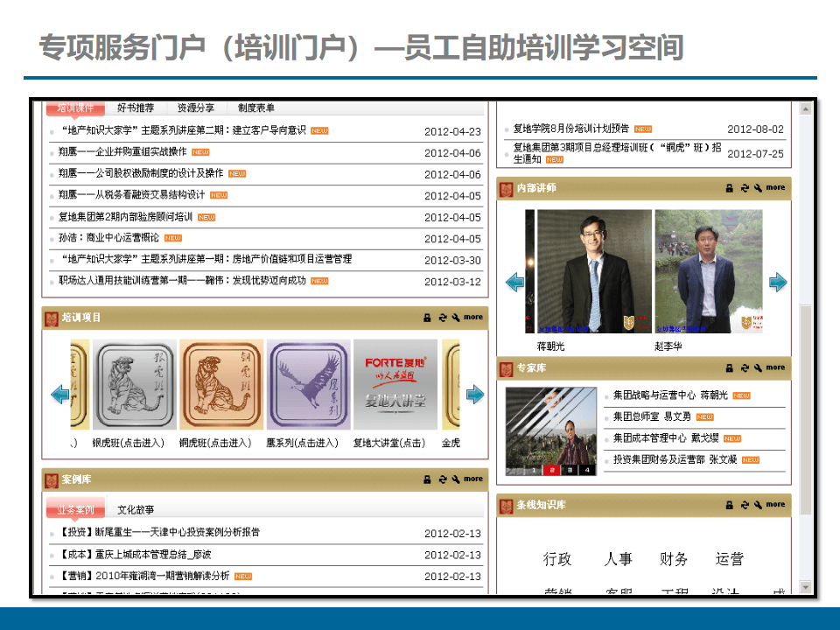Open 【成本】重庆上城成本管理总结 case
This screenshot has width=840, height=630.
[135, 555]
